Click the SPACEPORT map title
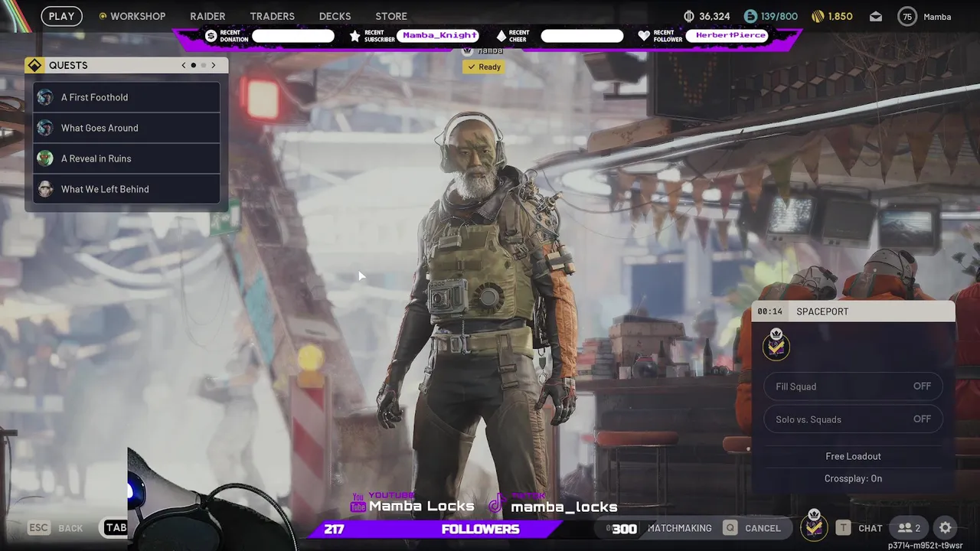This screenshot has width=980, height=551. tap(822, 311)
